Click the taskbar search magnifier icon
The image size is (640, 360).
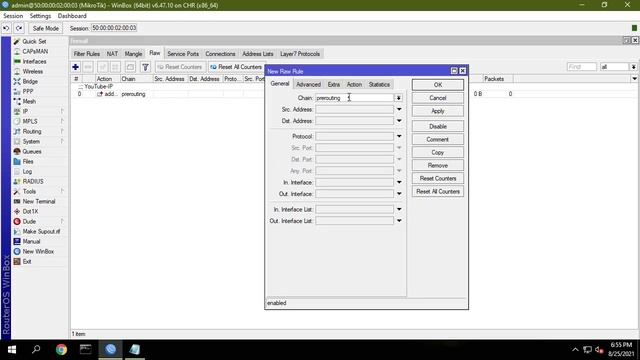tap(36, 350)
